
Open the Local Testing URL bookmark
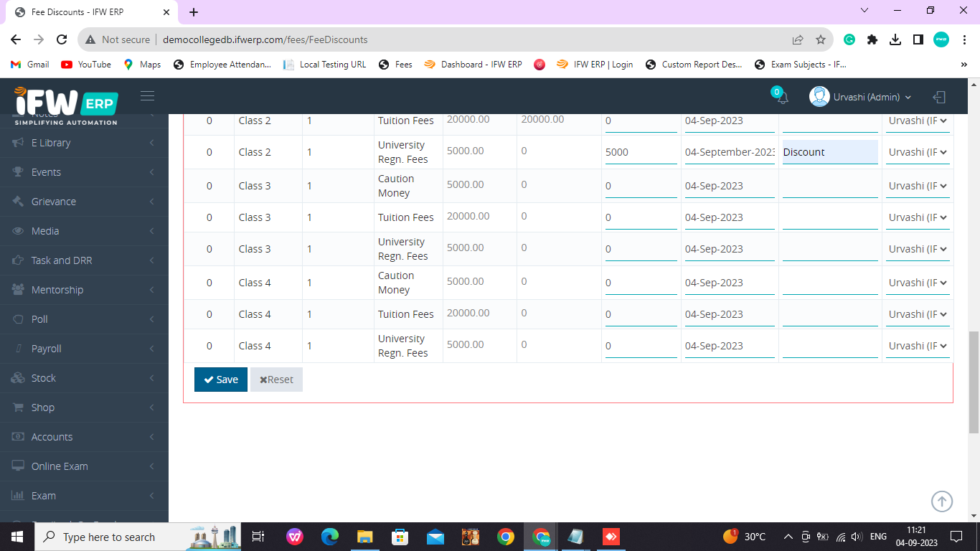tap(325, 65)
